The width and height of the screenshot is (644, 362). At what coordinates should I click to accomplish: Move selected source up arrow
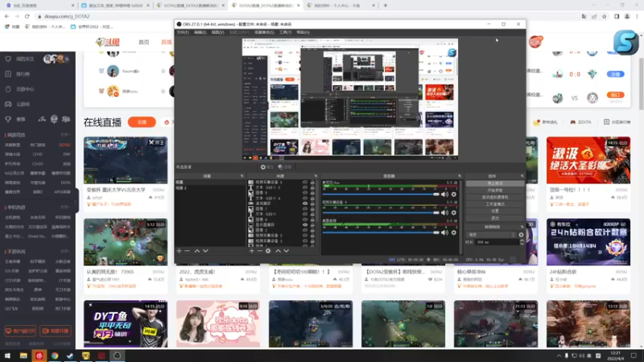tap(278, 251)
